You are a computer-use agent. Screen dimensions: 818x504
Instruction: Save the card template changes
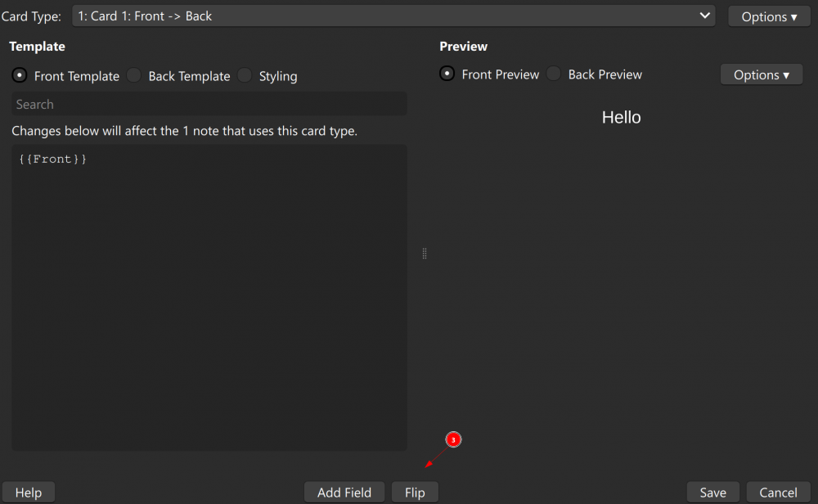pyautogui.click(x=712, y=492)
